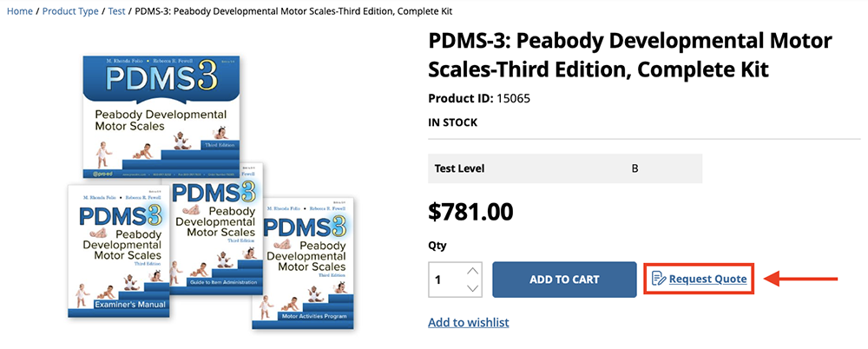Screen dimensions: 868x349
Task: Click the Test Level row label
Action: 457,168
